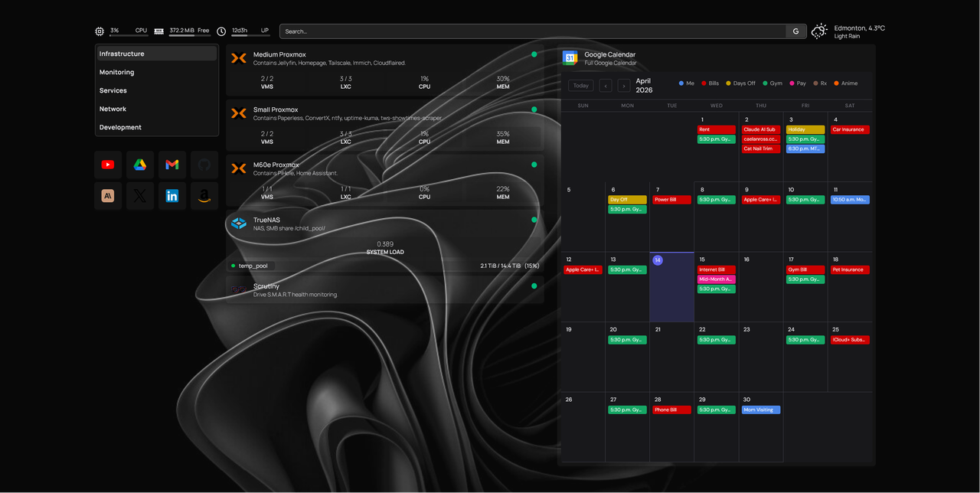Go to previous month in calendar

pos(606,86)
